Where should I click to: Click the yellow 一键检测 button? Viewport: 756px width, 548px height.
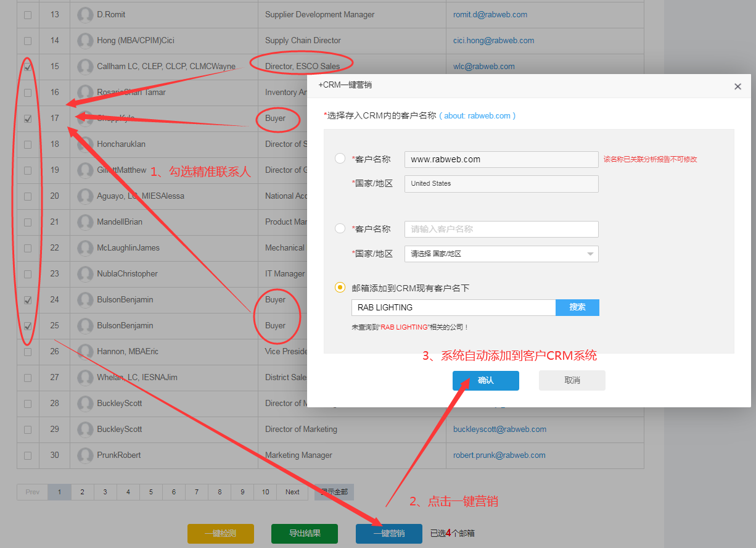(x=221, y=534)
